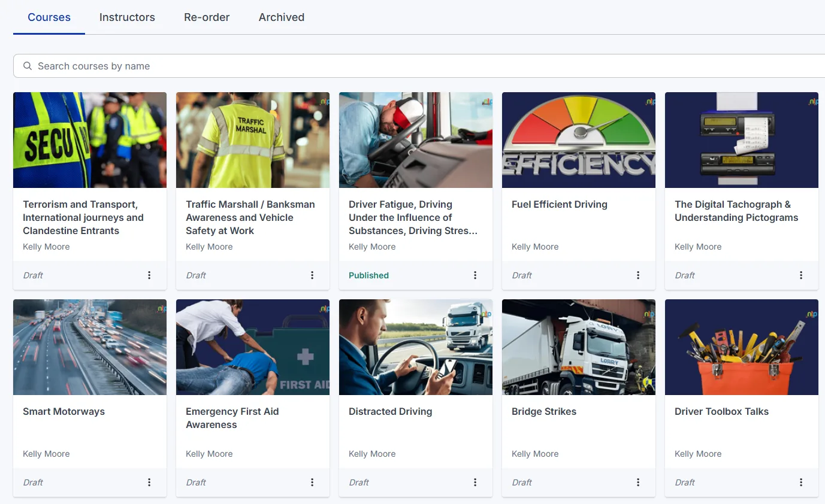The height and width of the screenshot is (504, 825).
Task: Switch to the Instructors tab
Action: tap(127, 17)
